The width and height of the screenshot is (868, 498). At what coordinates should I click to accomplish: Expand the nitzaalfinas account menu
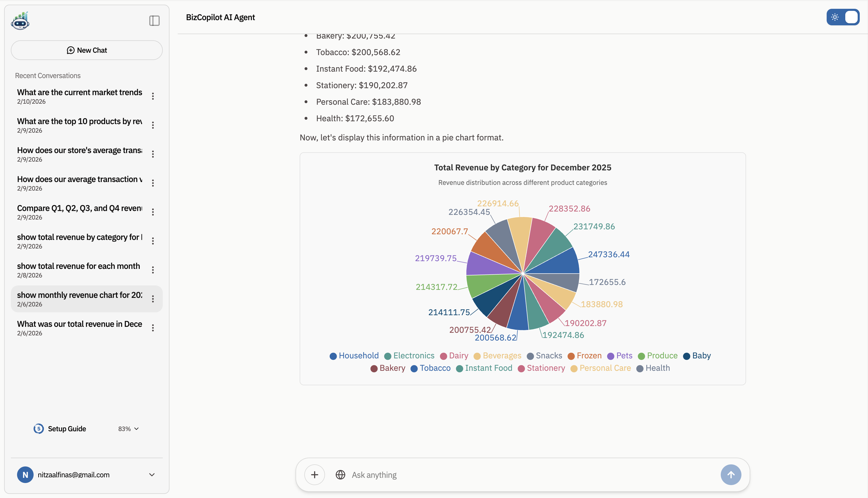[x=152, y=474]
